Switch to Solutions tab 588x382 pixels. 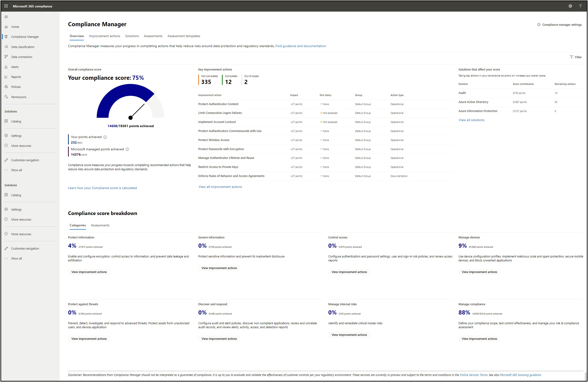(x=132, y=36)
